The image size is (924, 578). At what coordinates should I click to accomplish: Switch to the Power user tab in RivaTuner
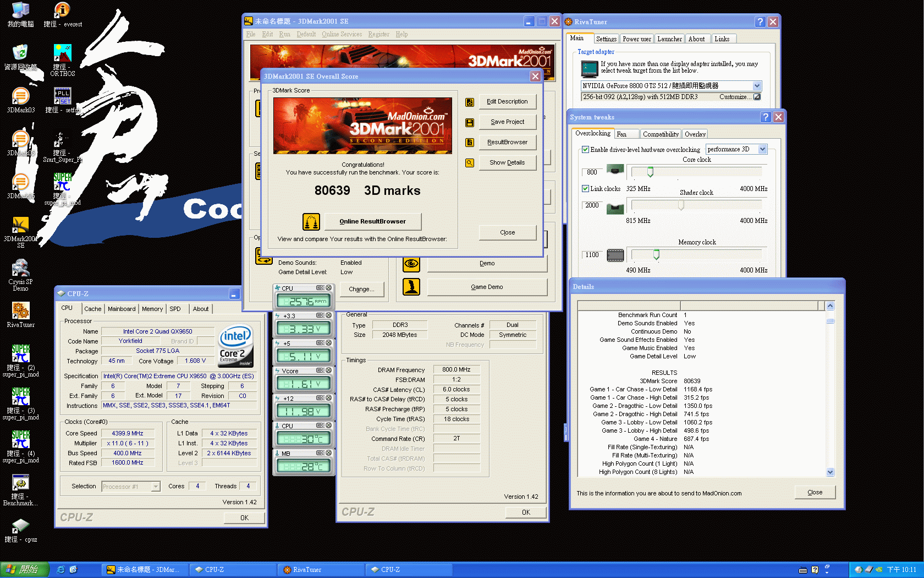tap(636, 39)
